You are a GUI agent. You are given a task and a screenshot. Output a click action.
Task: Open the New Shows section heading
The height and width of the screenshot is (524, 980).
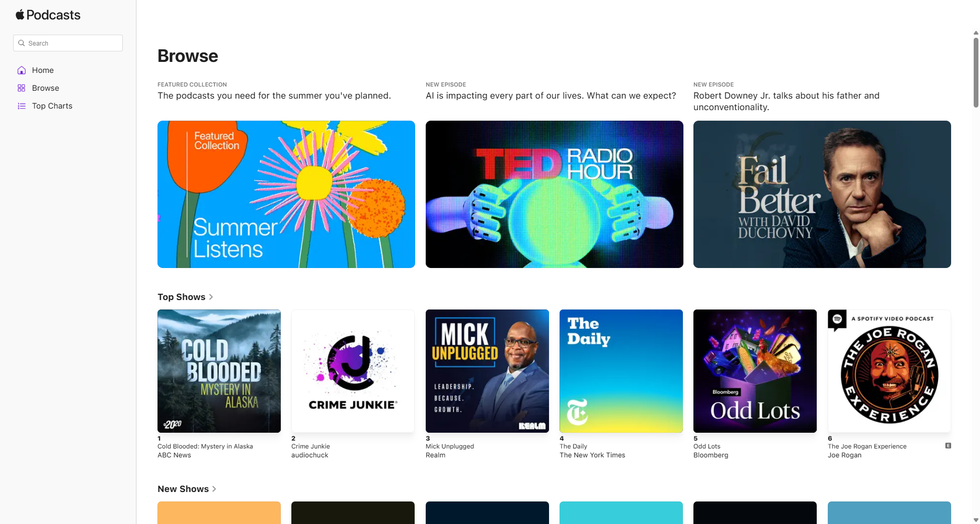pos(183,489)
